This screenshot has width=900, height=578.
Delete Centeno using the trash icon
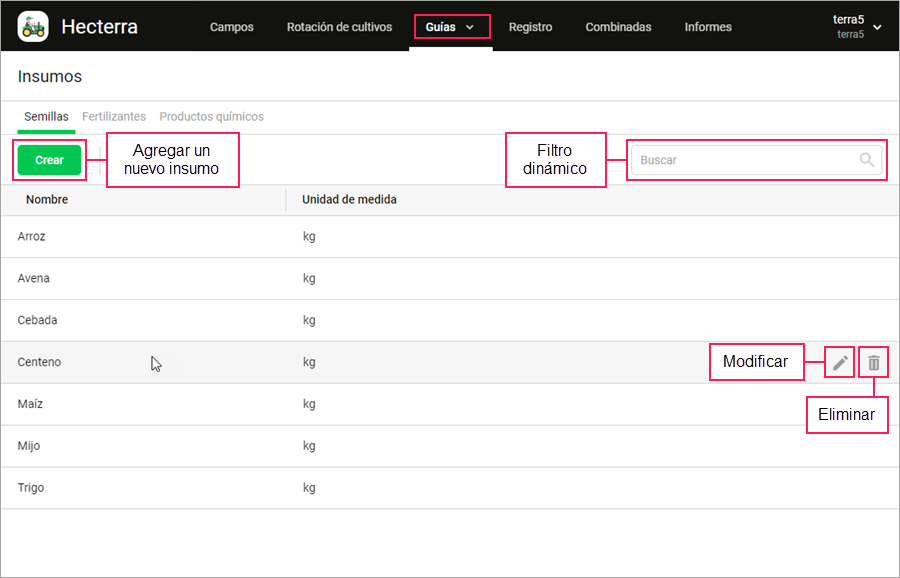tap(874, 362)
